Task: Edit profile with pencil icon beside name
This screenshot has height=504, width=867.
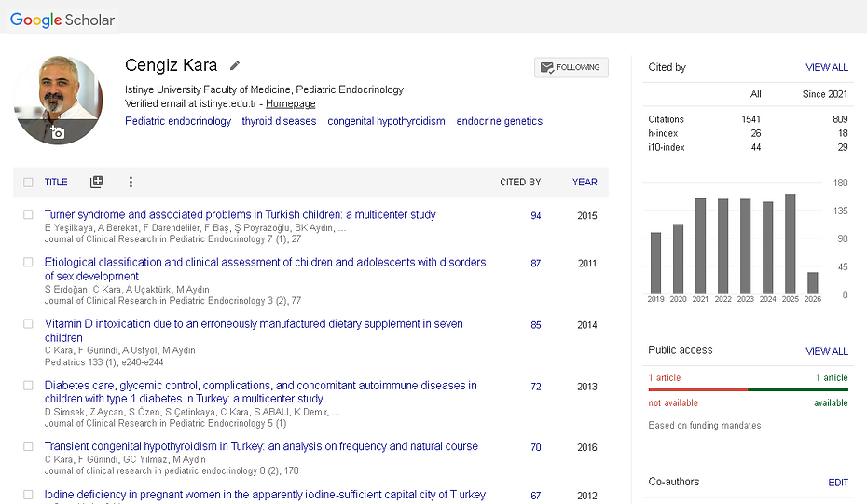Action: tap(235, 66)
